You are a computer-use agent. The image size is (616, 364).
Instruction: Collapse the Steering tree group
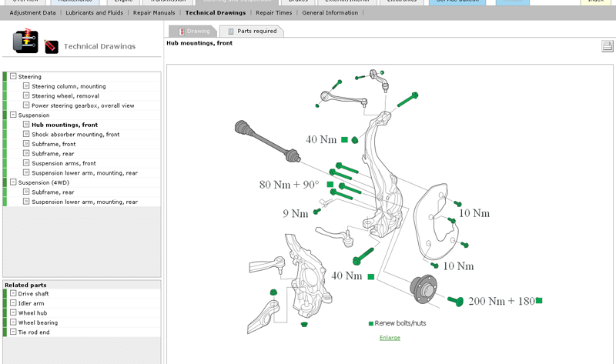pos(13,76)
